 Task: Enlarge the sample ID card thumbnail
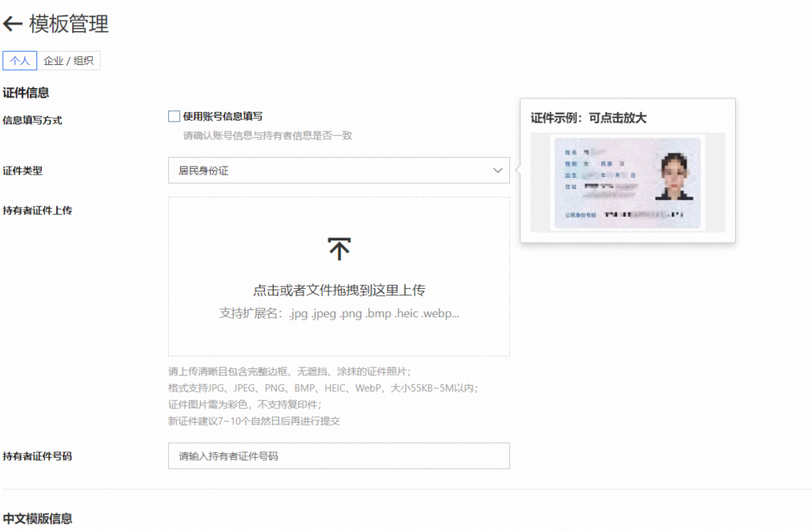click(x=626, y=182)
